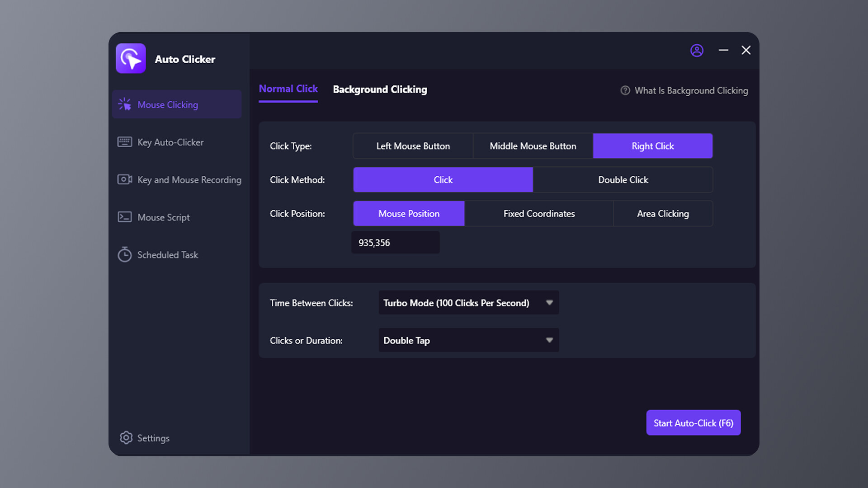
Task: Select Mouse Script in sidebar
Action: (163, 217)
